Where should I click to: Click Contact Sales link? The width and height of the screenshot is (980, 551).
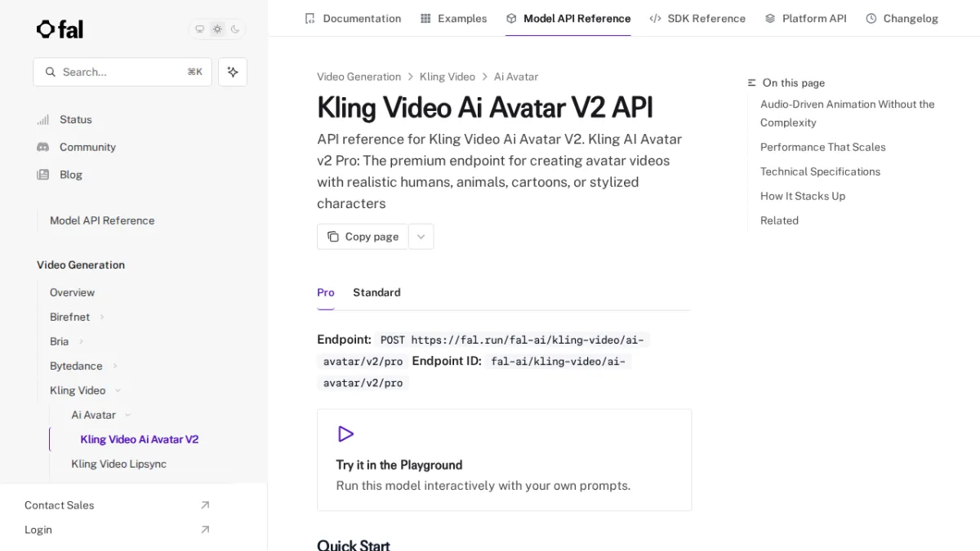click(59, 505)
